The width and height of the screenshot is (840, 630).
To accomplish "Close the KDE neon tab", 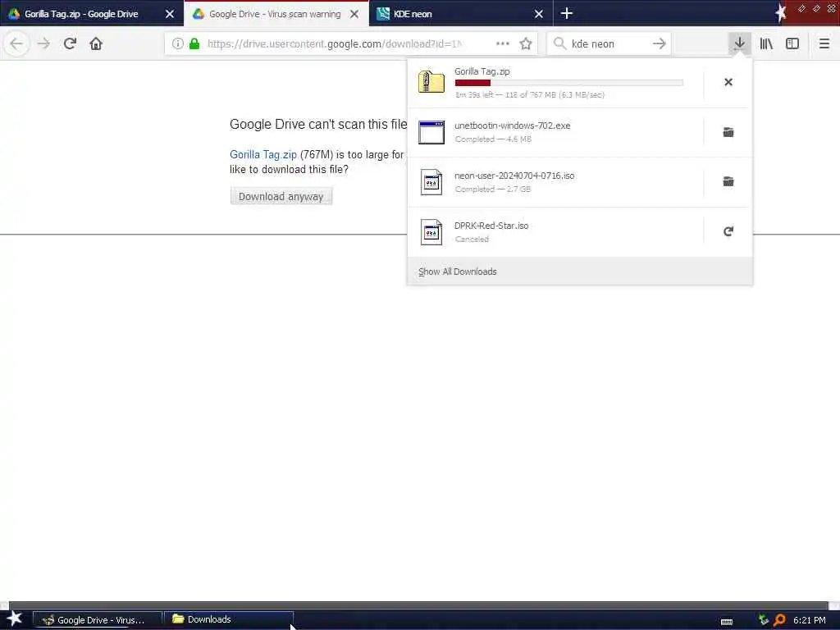I will coord(539,14).
